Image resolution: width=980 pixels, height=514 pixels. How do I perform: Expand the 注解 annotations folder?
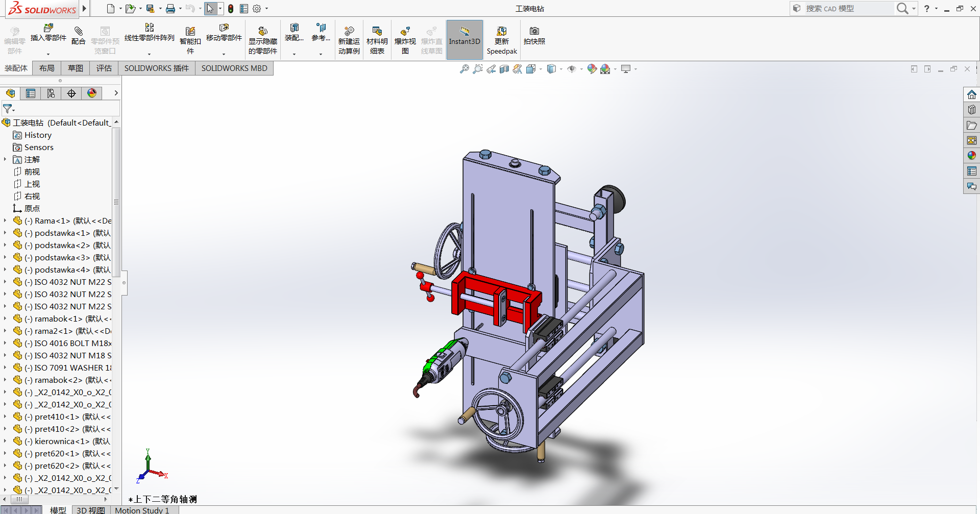(5, 160)
